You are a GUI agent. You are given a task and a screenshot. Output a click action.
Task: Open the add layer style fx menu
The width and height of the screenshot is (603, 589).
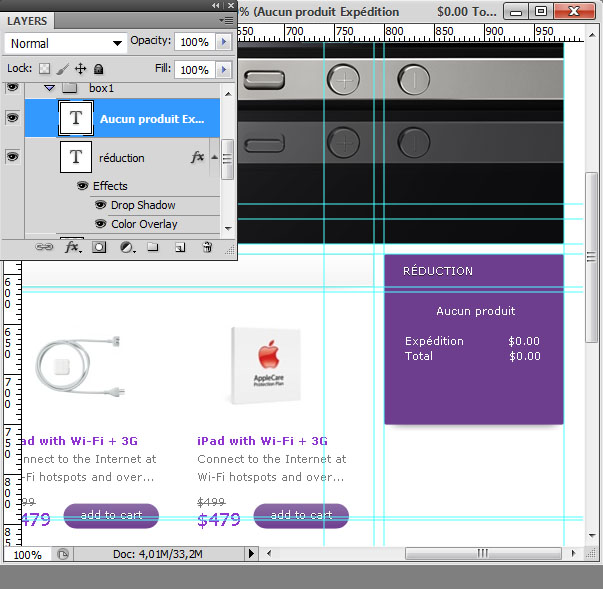pyautogui.click(x=73, y=247)
